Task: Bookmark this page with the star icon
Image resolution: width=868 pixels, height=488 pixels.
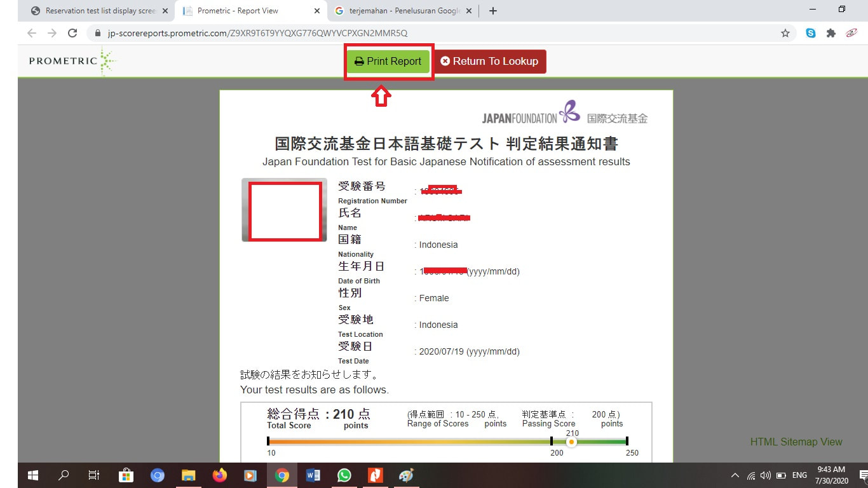Action: click(785, 33)
